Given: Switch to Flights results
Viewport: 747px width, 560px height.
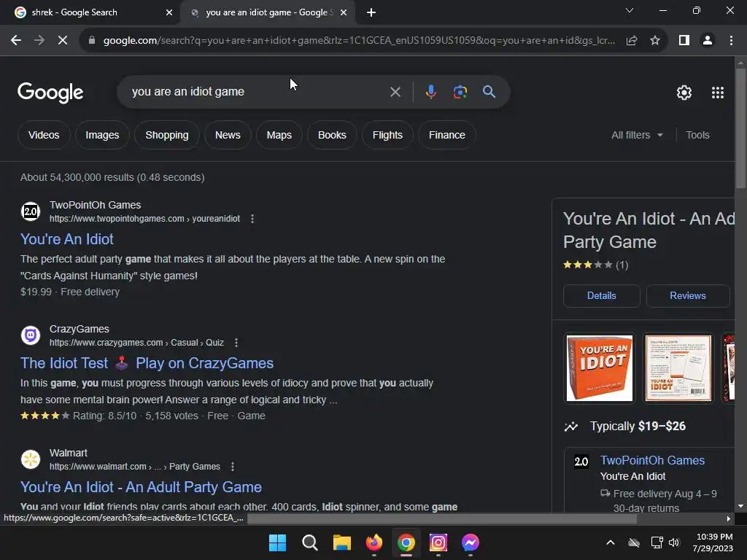Looking at the screenshot, I should pos(387,135).
